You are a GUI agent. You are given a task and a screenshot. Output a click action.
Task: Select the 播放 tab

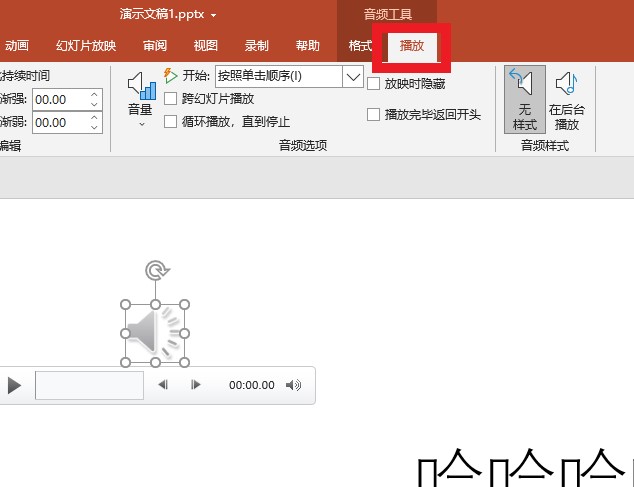[x=412, y=46]
